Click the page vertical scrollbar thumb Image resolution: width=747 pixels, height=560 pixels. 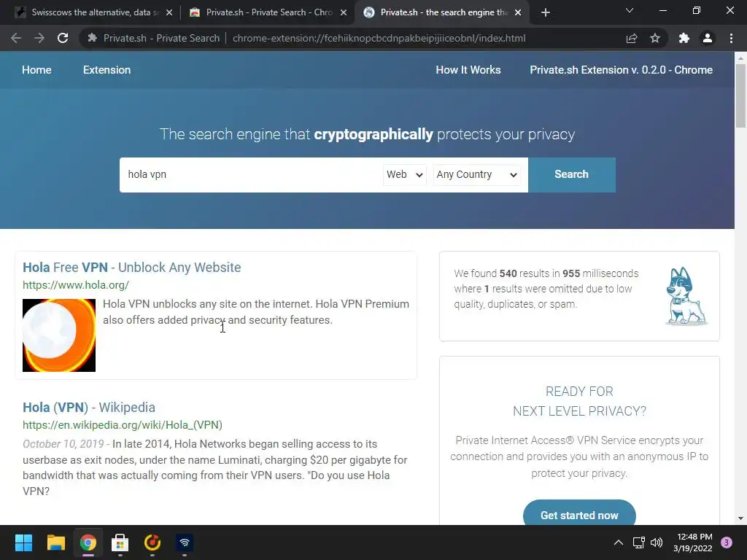point(740,96)
